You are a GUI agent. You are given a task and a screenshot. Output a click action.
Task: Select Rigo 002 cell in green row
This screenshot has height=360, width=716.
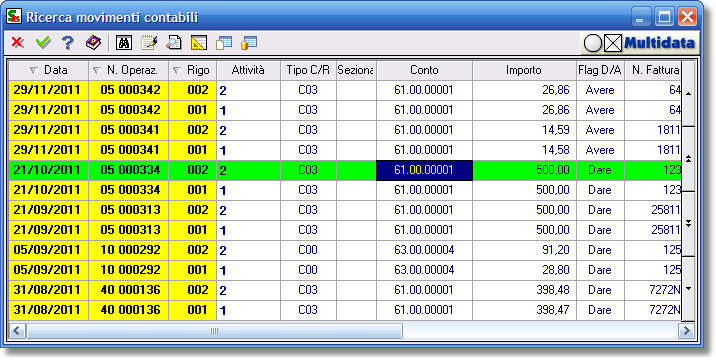pos(192,170)
